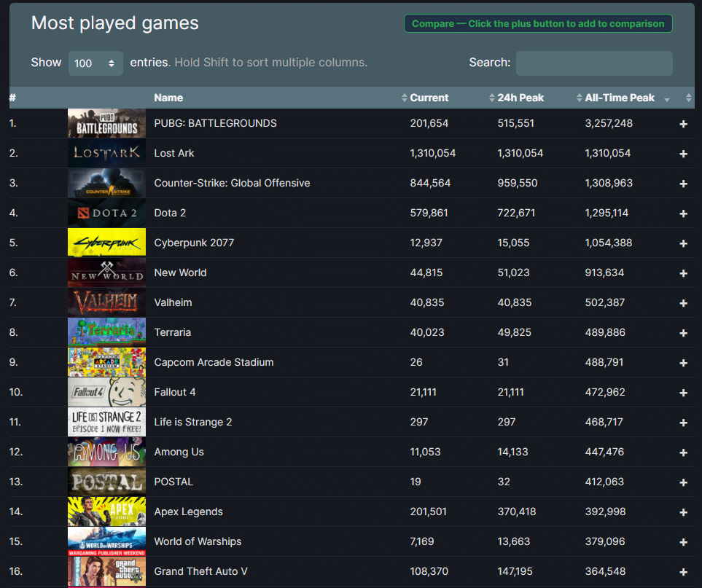Add PUBG: BATTLEGROUNDS to comparison with plus

click(683, 124)
